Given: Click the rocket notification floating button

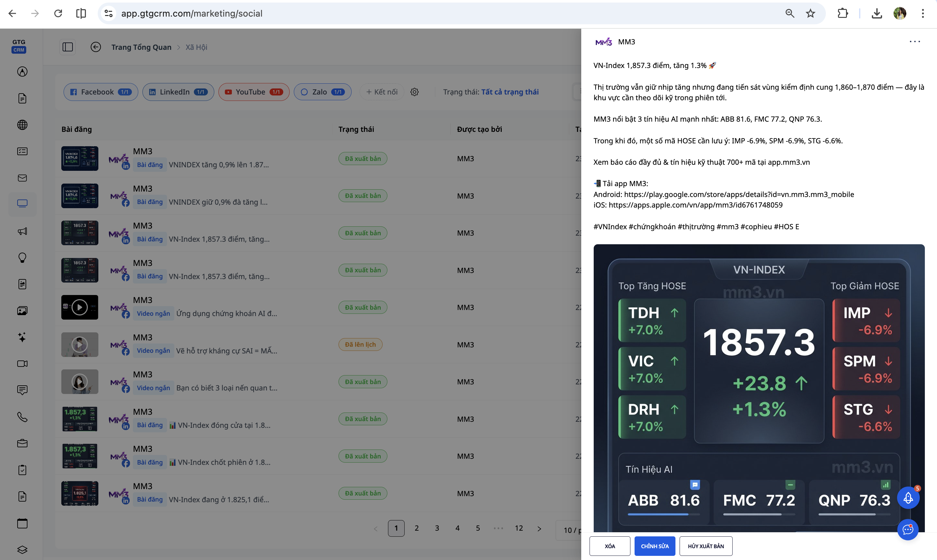Looking at the screenshot, I should coord(908,498).
